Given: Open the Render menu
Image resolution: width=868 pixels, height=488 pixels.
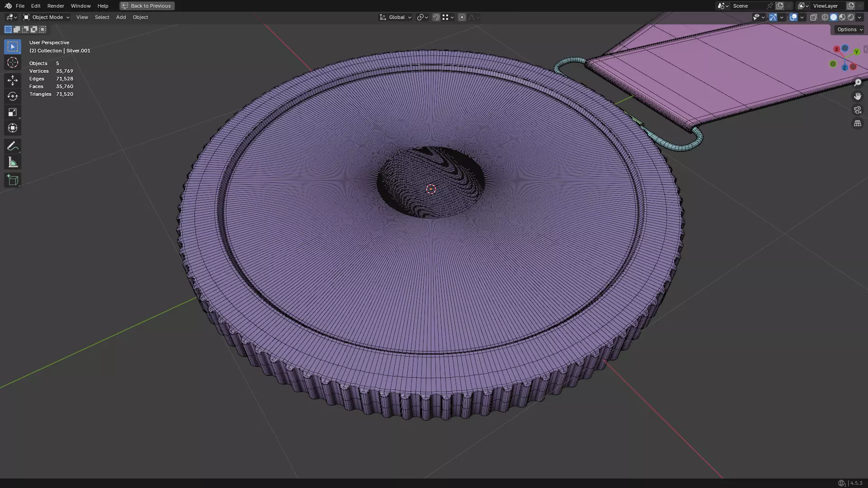Looking at the screenshot, I should pos(56,6).
